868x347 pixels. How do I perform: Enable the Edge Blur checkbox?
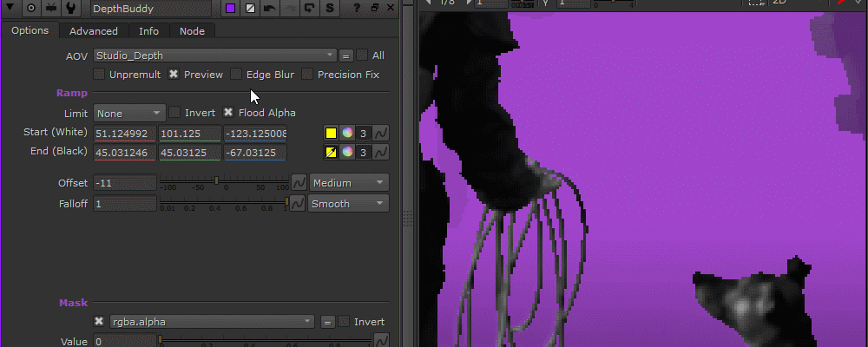coord(236,74)
